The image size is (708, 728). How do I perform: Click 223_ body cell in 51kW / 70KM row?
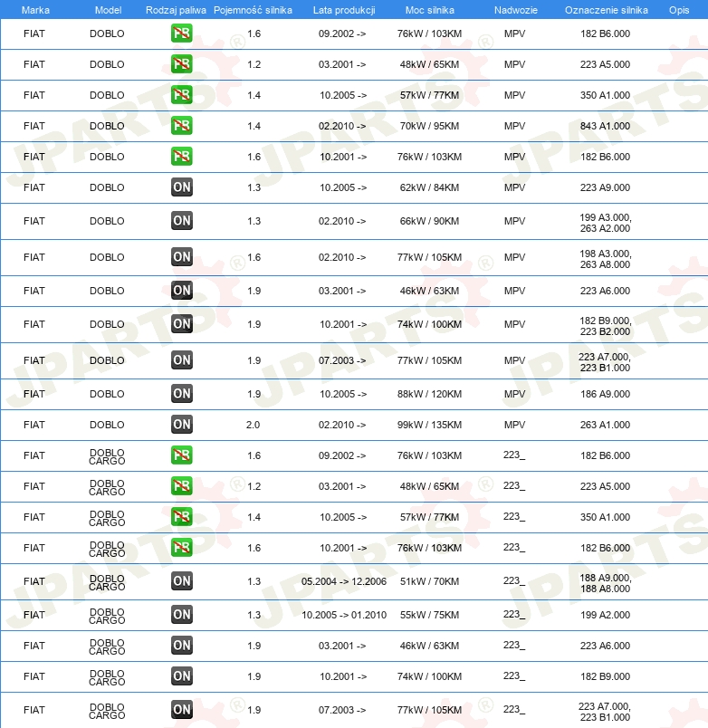514,580
